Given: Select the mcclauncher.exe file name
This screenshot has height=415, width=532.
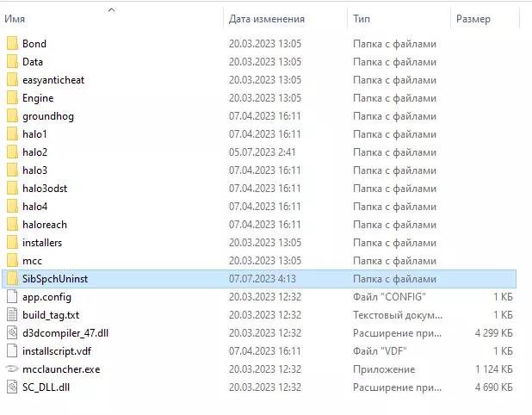Looking at the screenshot, I should pos(61,369).
